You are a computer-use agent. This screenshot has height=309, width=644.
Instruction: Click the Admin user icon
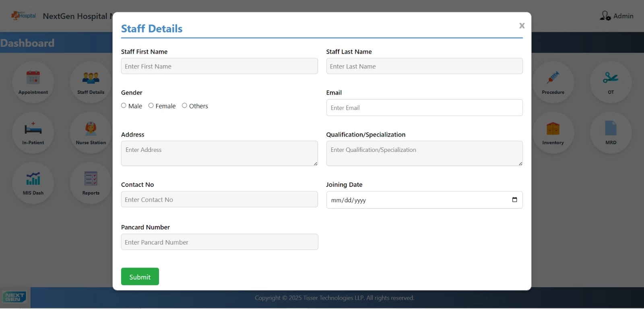coord(605,16)
